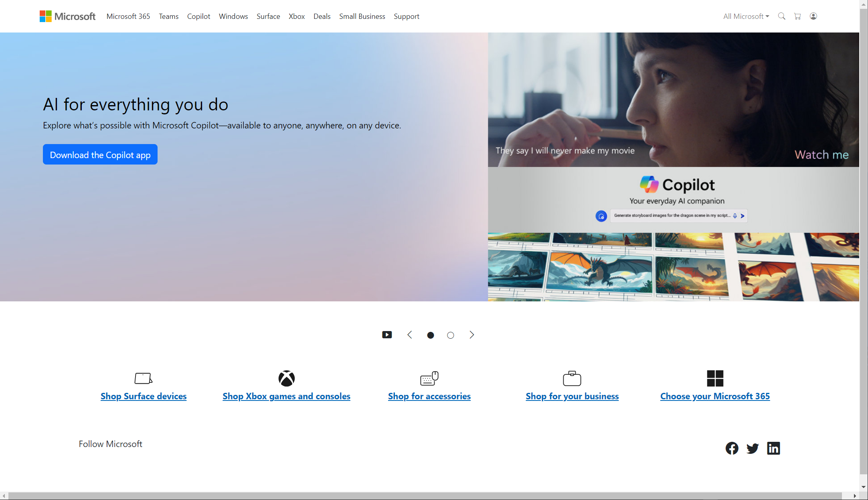Open the Windows nav item
The height and width of the screenshot is (500, 868).
pyautogui.click(x=233, y=16)
